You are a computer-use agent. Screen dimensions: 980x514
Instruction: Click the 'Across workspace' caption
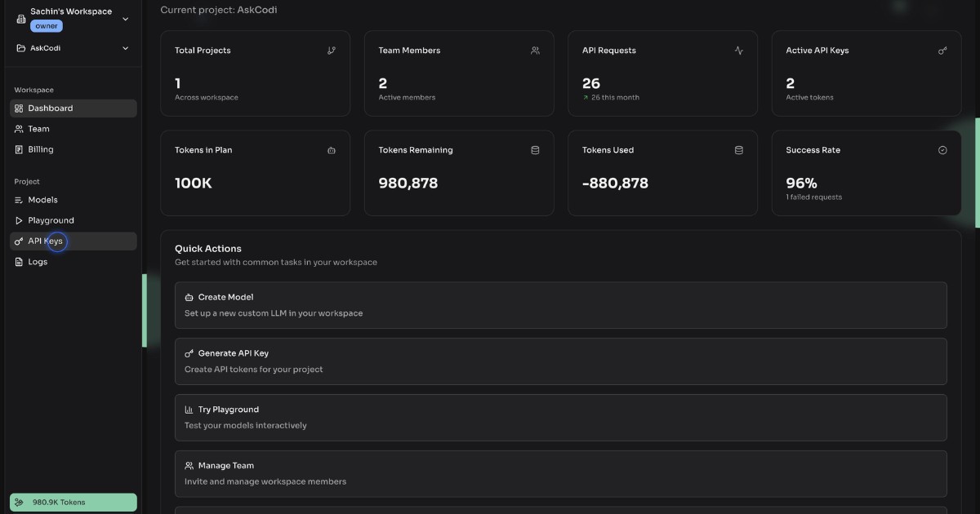click(207, 98)
